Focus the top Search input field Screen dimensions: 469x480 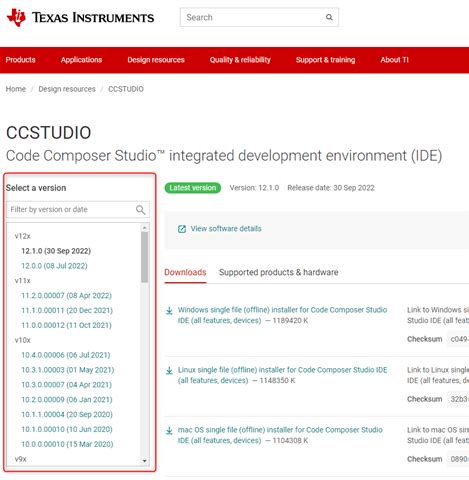259,17
